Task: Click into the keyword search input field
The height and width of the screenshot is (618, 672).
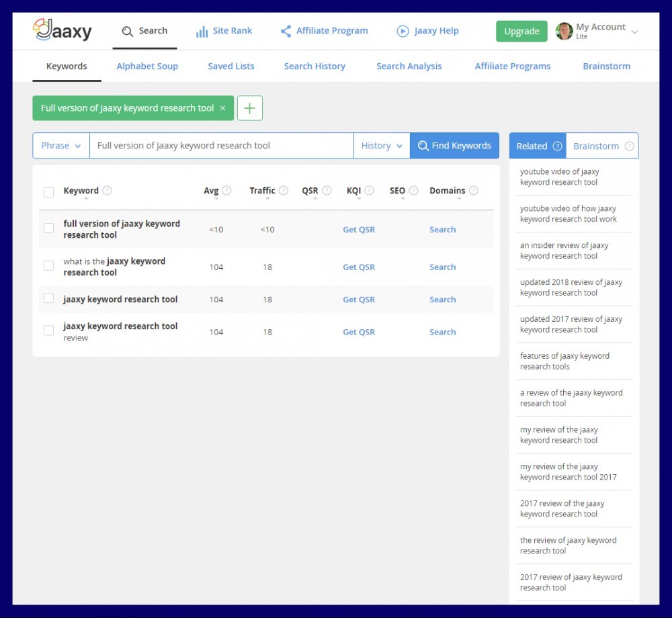Action: tap(222, 146)
